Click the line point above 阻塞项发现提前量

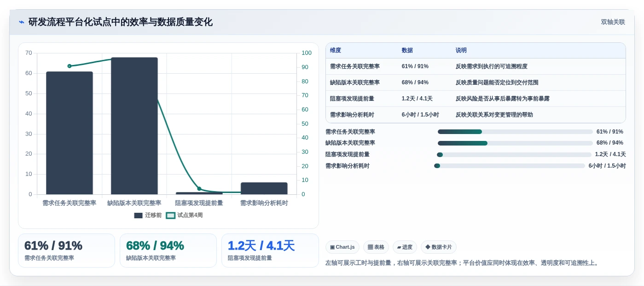(x=199, y=188)
